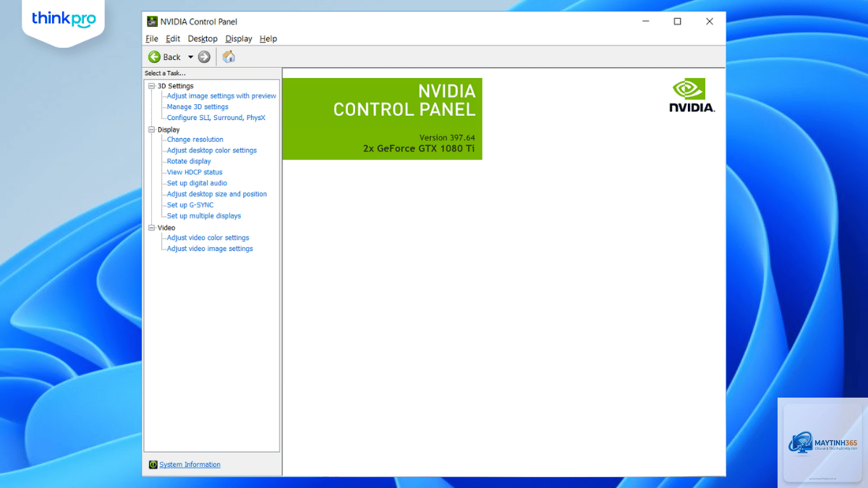Open View HDCP status task
Screen dimensions: 868x488
[195, 172]
